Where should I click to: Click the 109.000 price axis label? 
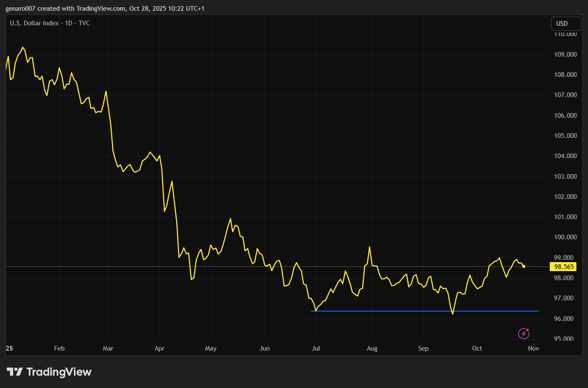pyautogui.click(x=565, y=55)
